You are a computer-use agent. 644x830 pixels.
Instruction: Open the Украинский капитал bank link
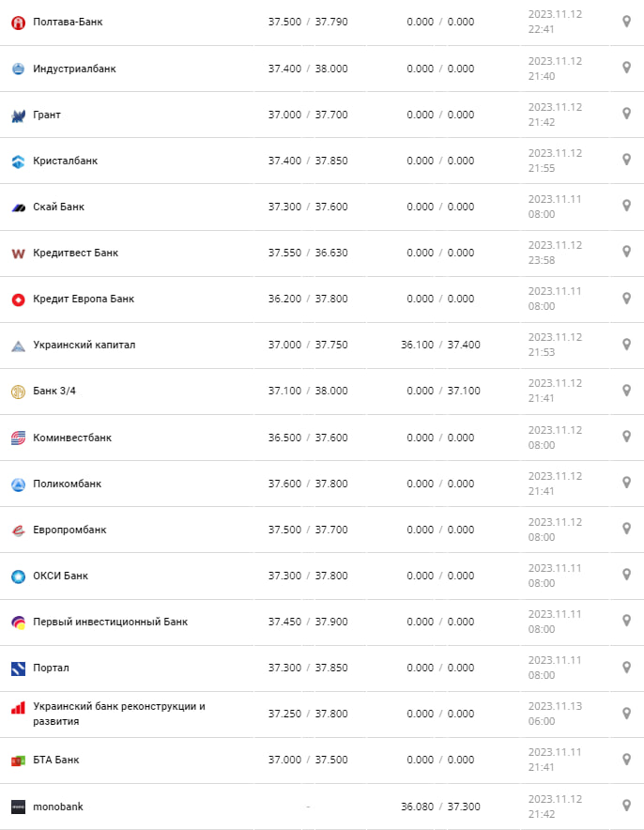pyautogui.click(x=84, y=345)
